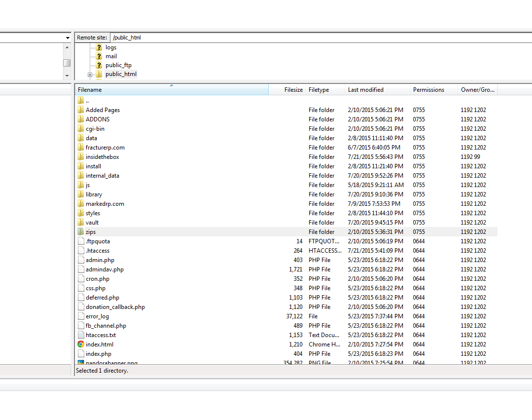Click the parent directory folder icon

click(81, 101)
